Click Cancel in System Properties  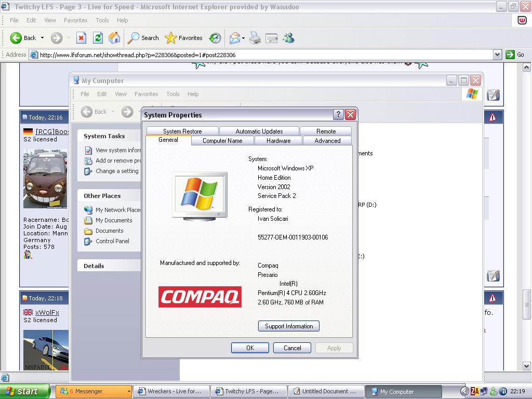(292, 348)
